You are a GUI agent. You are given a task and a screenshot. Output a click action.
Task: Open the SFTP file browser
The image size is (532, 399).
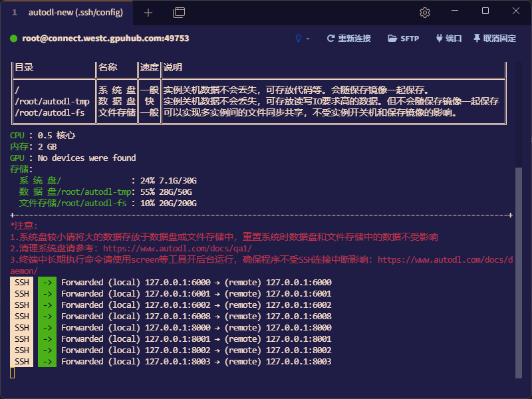pos(404,39)
